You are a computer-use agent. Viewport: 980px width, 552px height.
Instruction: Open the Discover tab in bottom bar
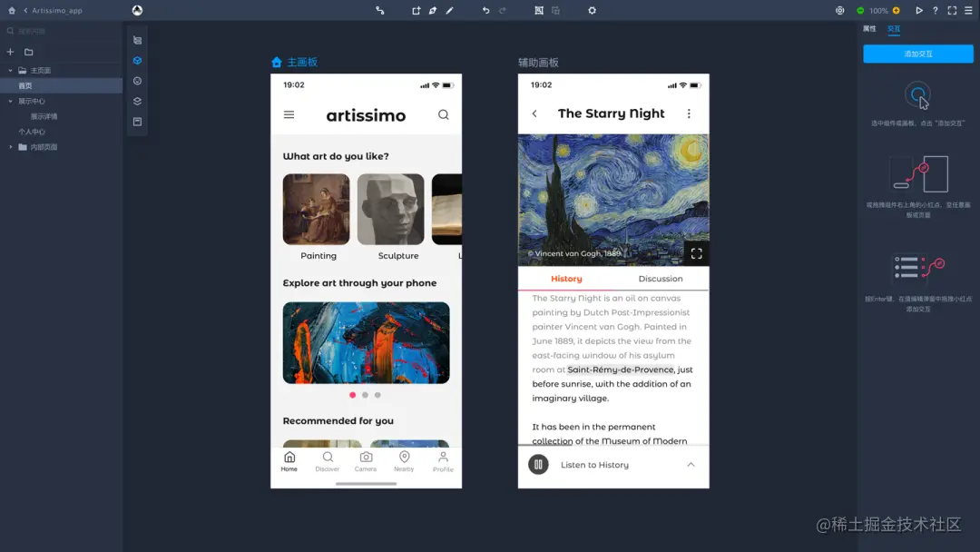[328, 461]
